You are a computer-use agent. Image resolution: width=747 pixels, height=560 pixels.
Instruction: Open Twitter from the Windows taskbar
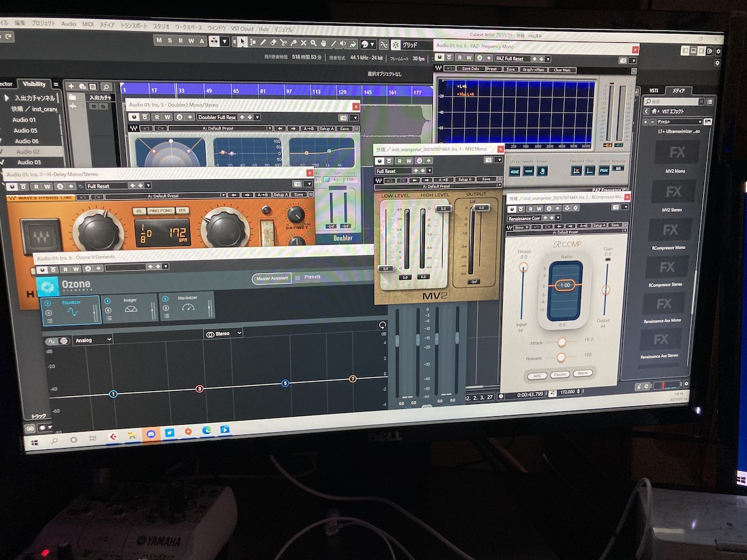click(170, 432)
